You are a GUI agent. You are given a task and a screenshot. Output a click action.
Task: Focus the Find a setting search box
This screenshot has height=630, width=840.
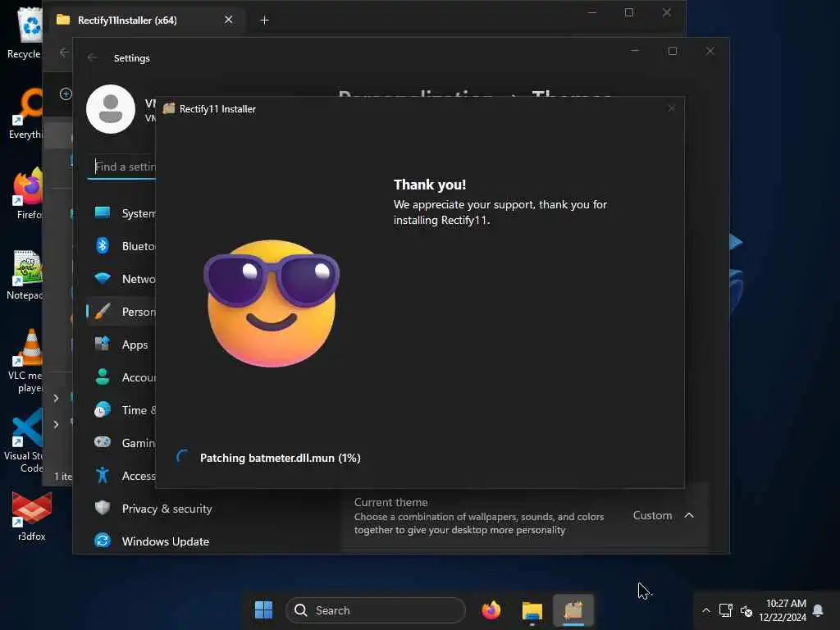click(122, 167)
